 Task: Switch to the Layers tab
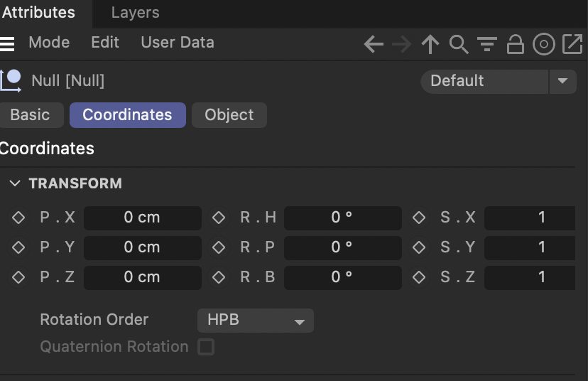pyautogui.click(x=135, y=13)
